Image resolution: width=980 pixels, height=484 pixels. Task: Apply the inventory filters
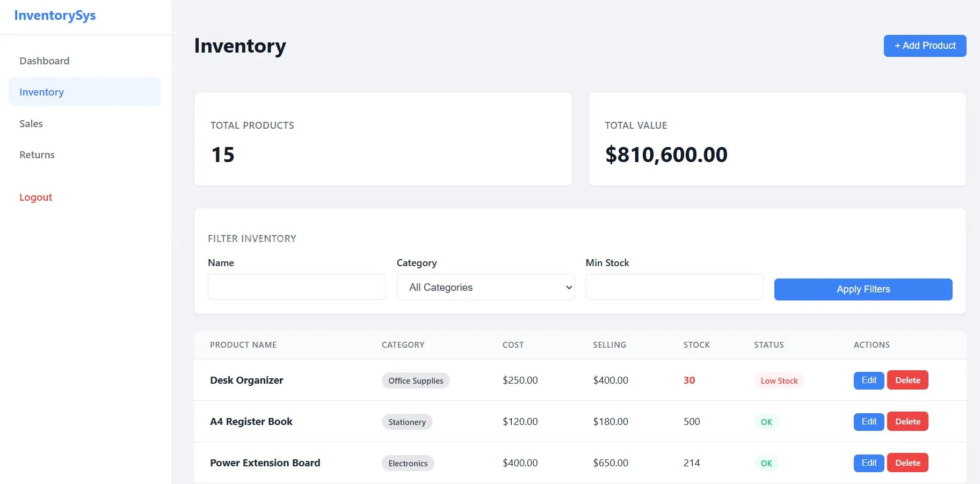click(x=863, y=289)
